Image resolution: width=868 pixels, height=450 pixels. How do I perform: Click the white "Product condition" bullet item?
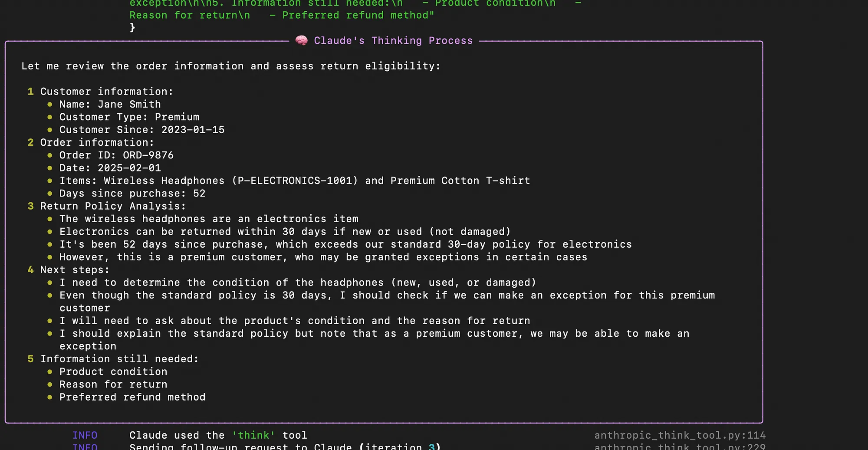click(x=113, y=372)
